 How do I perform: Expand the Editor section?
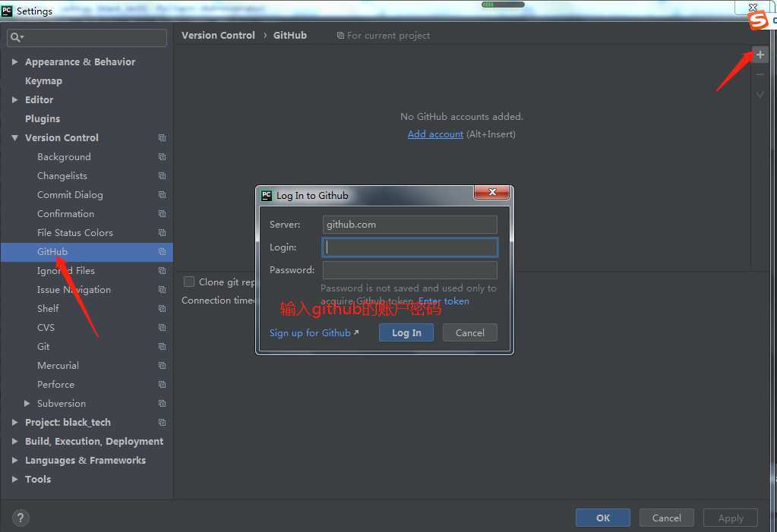tap(15, 99)
